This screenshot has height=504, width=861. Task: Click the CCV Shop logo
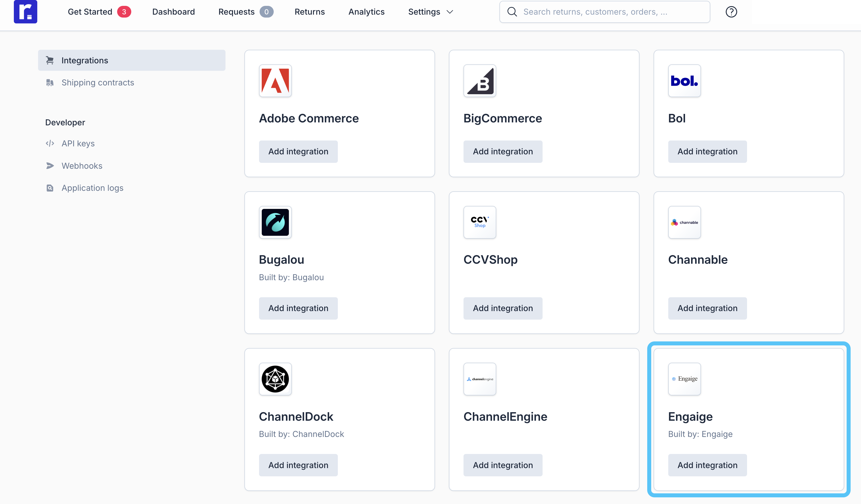[480, 222]
